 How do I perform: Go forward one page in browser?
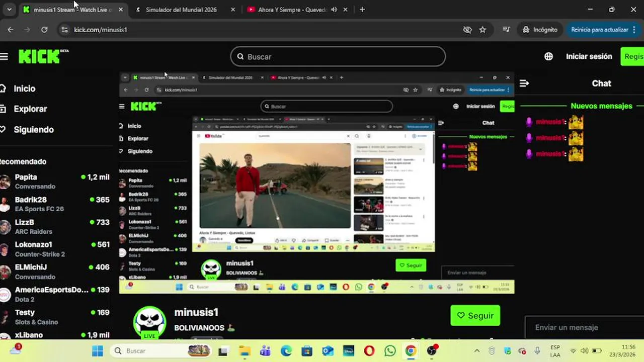point(27,30)
